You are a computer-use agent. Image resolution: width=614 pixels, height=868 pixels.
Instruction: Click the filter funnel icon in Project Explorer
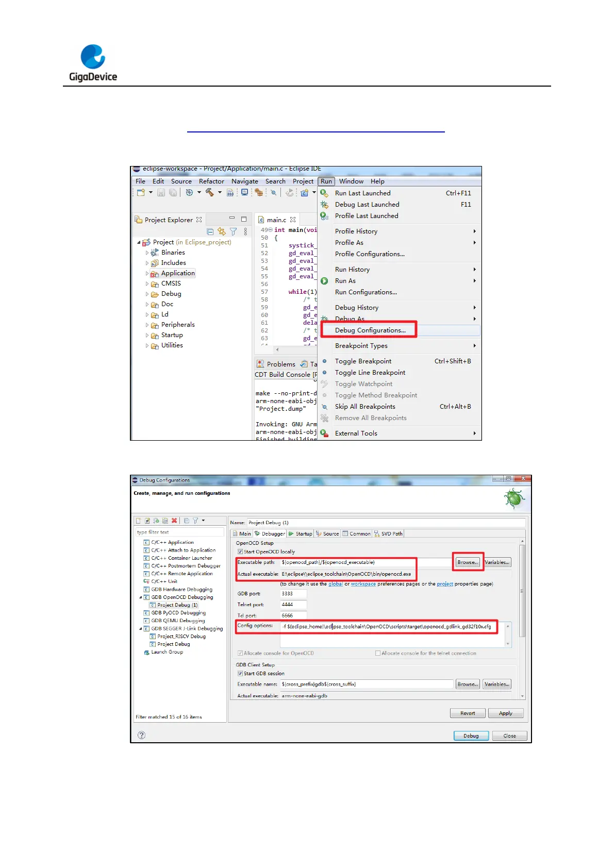(x=234, y=232)
